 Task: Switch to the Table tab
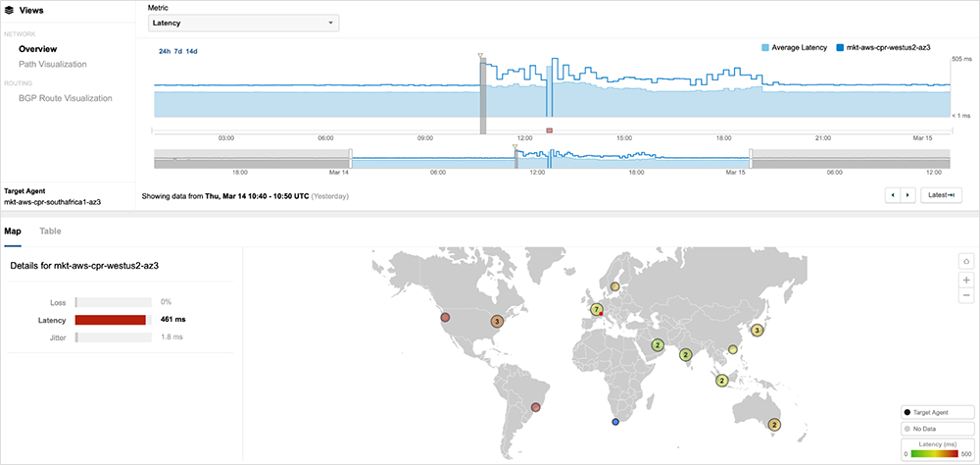click(x=50, y=232)
